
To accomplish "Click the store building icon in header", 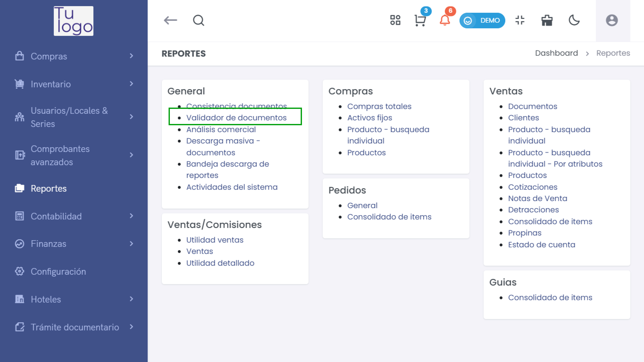I will [x=547, y=20].
